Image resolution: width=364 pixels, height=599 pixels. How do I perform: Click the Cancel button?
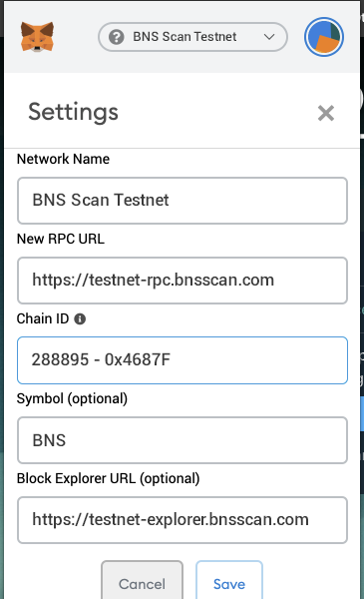pyautogui.click(x=142, y=580)
